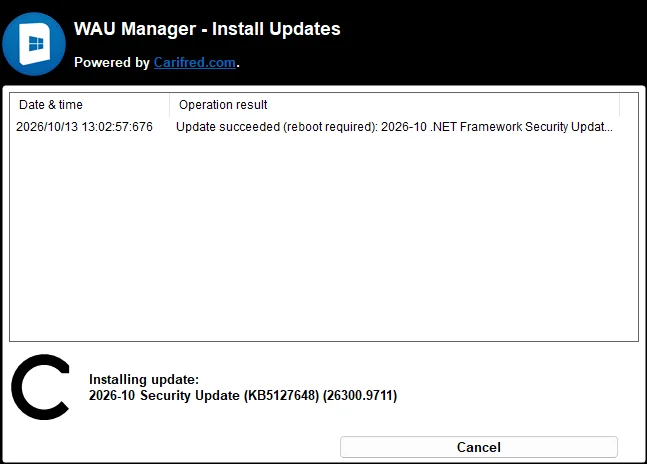The width and height of the screenshot is (647, 464).
Task: Click the WAU Manager - Install Updates title
Action: 207,29
